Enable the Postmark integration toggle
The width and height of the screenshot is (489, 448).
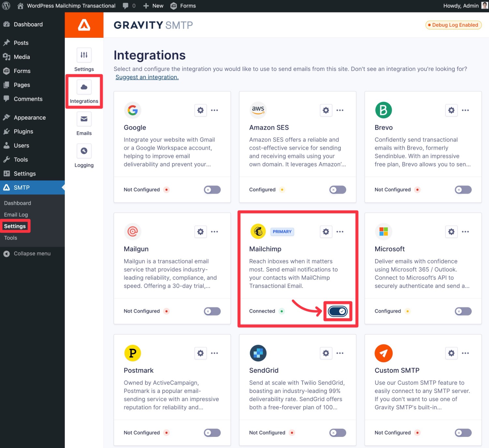[212, 433]
